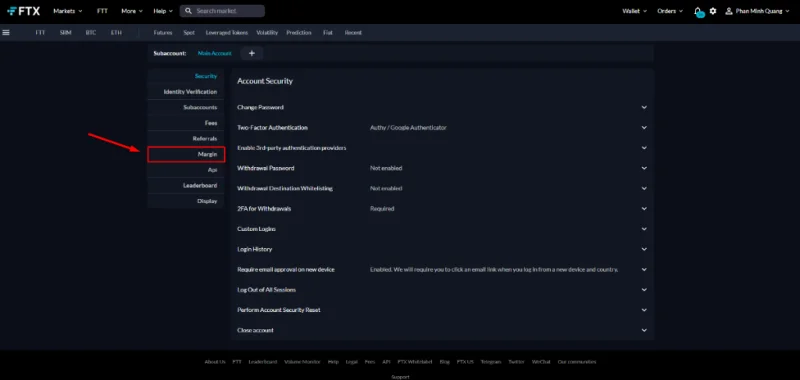
Task: Open Referrals in settings sidebar
Action: pyautogui.click(x=186, y=139)
